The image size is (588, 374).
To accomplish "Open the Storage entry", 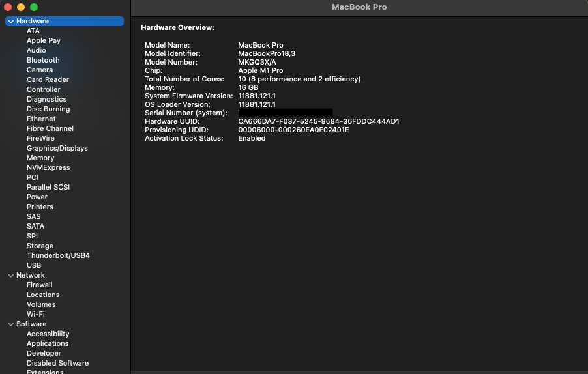I will point(40,246).
